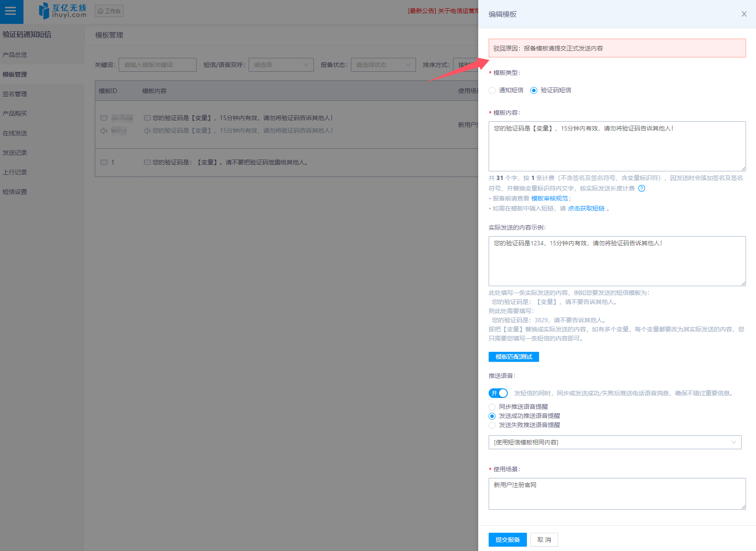The width and height of the screenshot is (756, 551).
Task: Click the message icon beside template ID 1
Action: 104,162
